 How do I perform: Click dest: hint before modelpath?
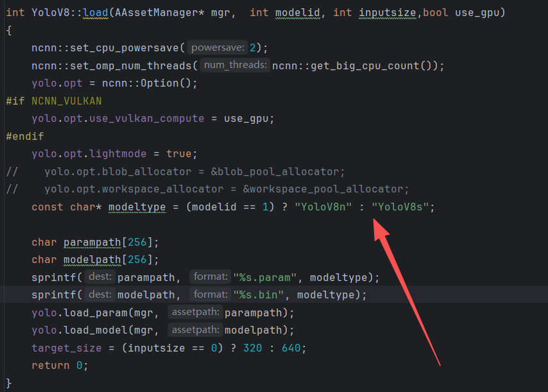coord(100,294)
